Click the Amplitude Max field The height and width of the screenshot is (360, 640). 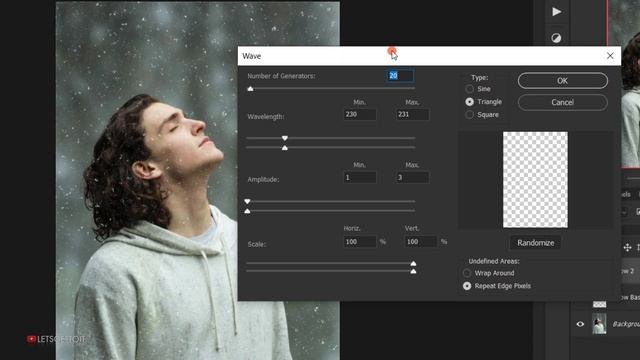[413, 178]
